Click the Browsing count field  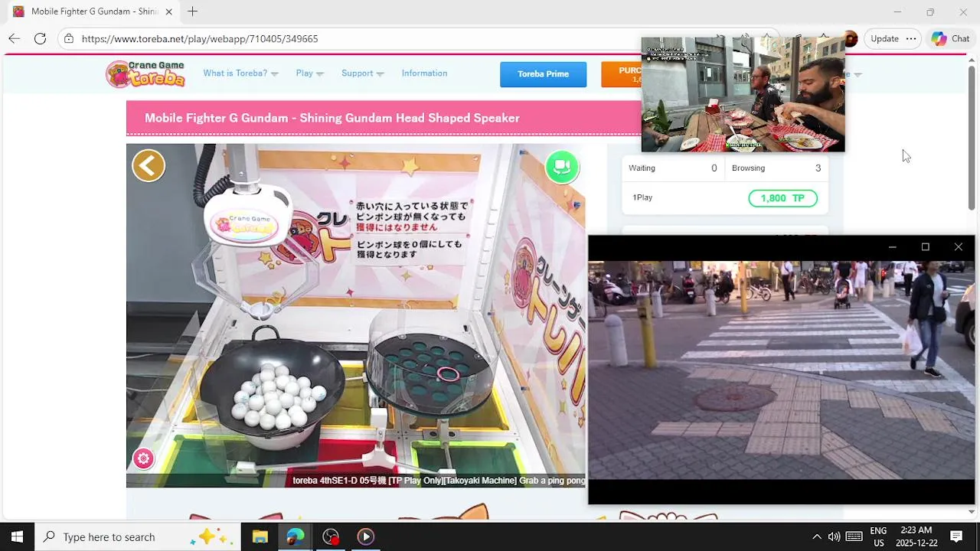coord(776,168)
